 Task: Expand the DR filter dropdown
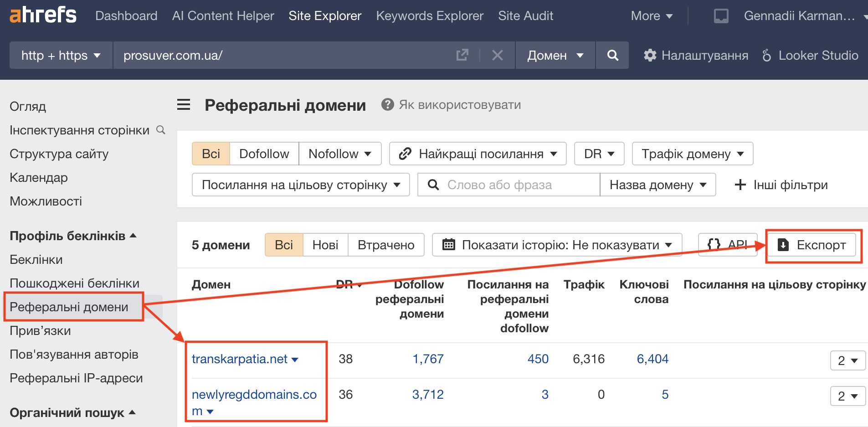(x=599, y=154)
